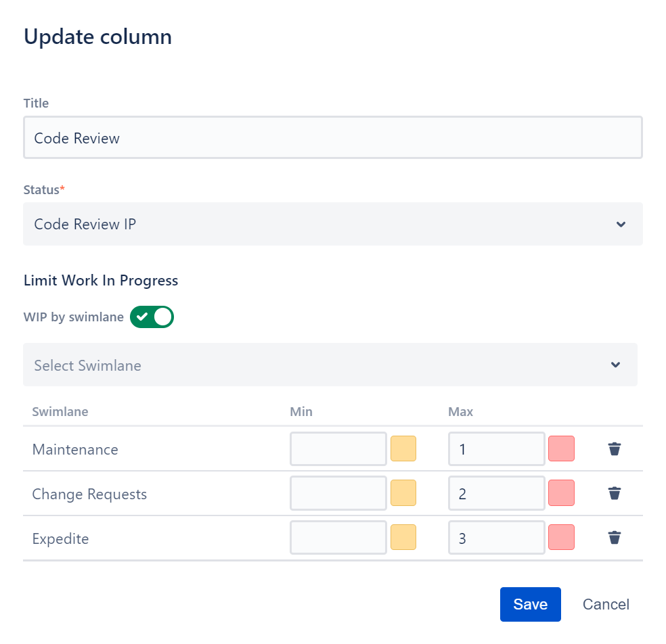The image size is (666, 644).
Task: Click the Status dropdown chevron arrow
Action: tap(621, 224)
